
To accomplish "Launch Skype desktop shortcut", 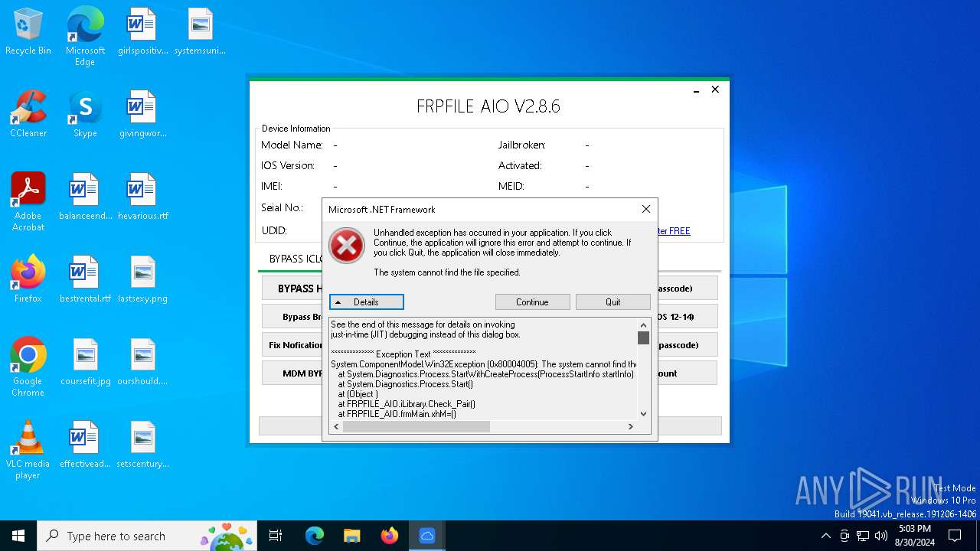I will click(x=85, y=115).
